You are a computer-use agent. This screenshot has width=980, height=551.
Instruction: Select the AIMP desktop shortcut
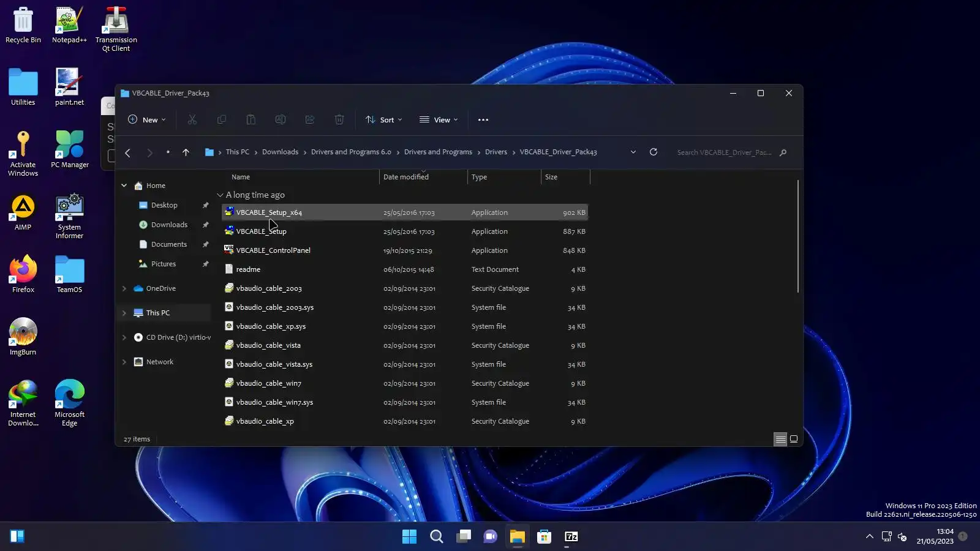(x=23, y=213)
